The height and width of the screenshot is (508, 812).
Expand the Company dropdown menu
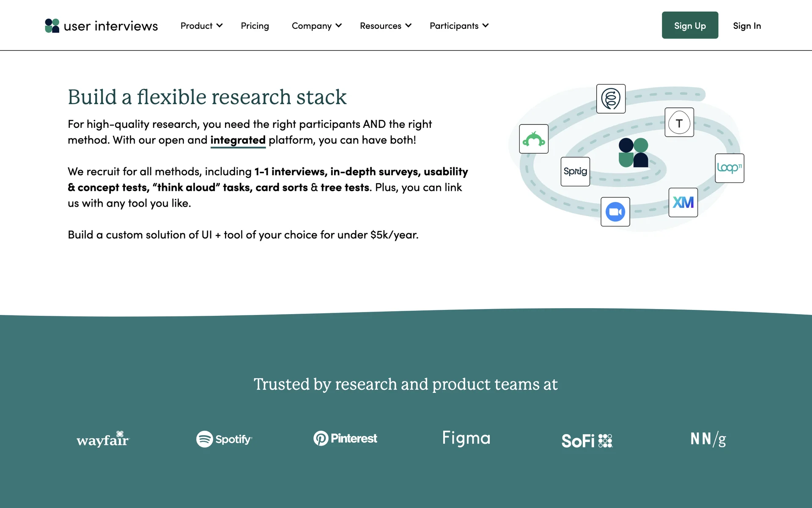pyautogui.click(x=316, y=26)
